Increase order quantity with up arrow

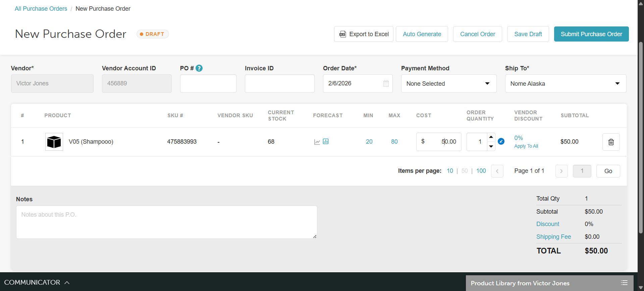tap(491, 137)
